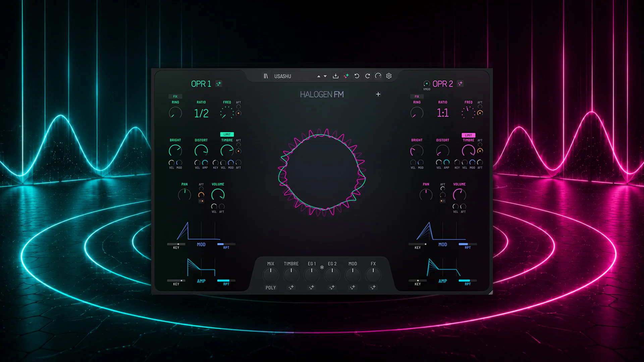
Task: Click the circular arrow icon beside the gear
Action: [378, 76]
